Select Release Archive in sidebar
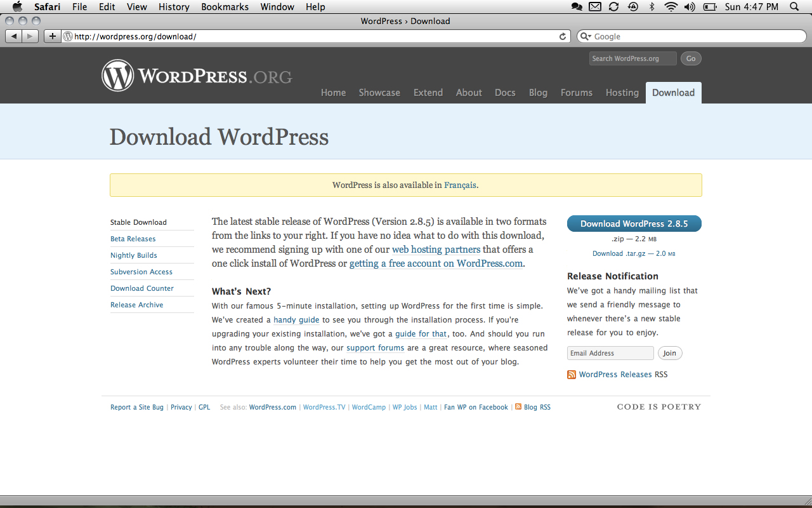This screenshot has width=812, height=508. pos(137,305)
